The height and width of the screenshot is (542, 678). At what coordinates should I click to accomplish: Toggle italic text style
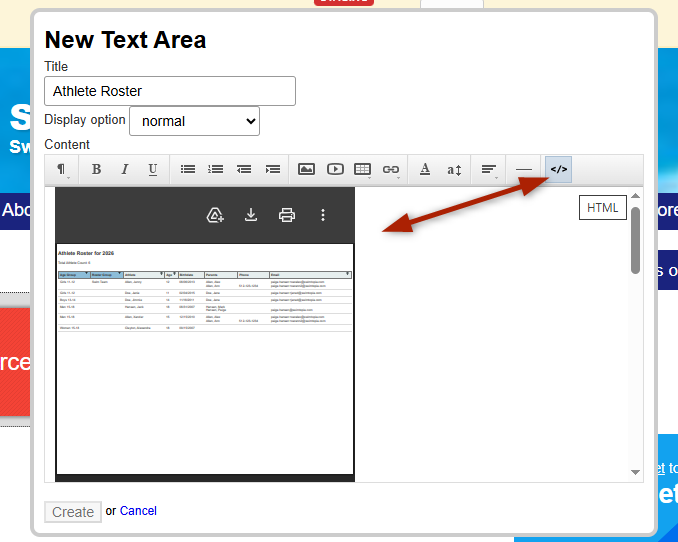(x=124, y=170)
